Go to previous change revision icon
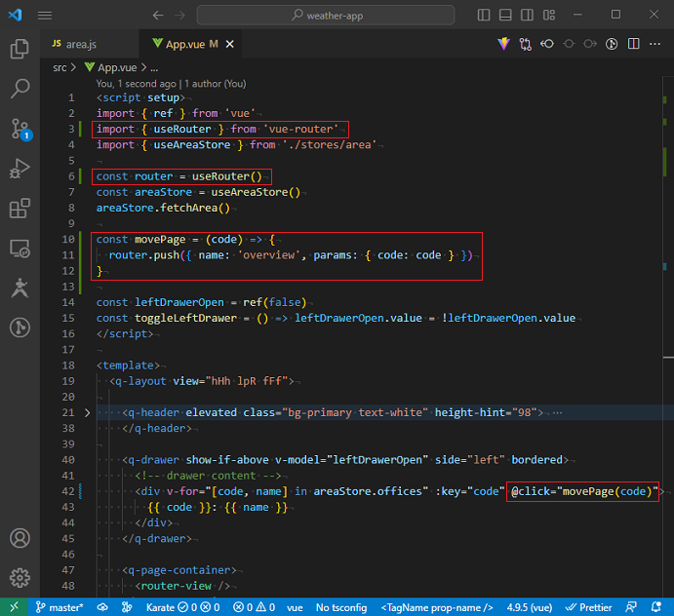 coord(547,44)
